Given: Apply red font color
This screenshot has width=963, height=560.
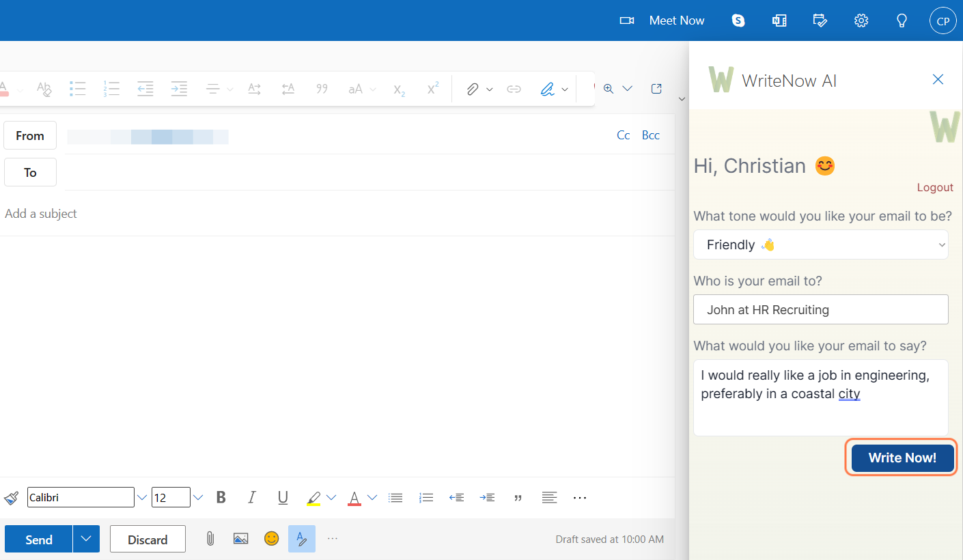Looking at the screenshot, I should [x=354, y=498].
